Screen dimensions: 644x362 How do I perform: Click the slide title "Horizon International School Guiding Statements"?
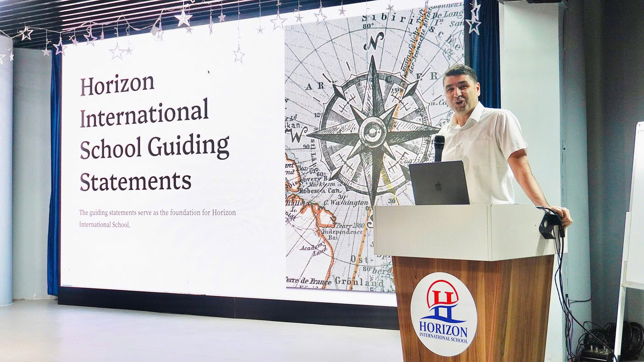coord(154,133)
